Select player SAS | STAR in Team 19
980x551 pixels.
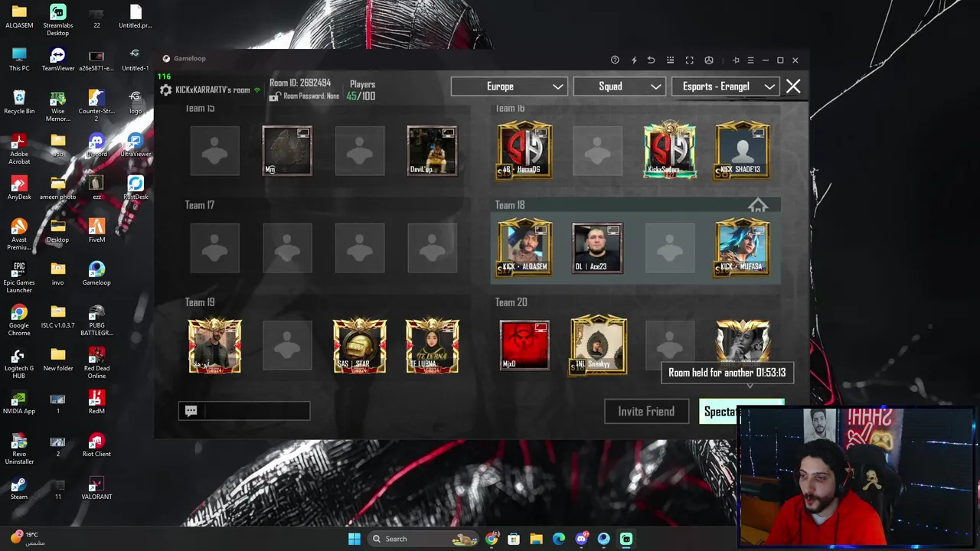click(360, 346)
